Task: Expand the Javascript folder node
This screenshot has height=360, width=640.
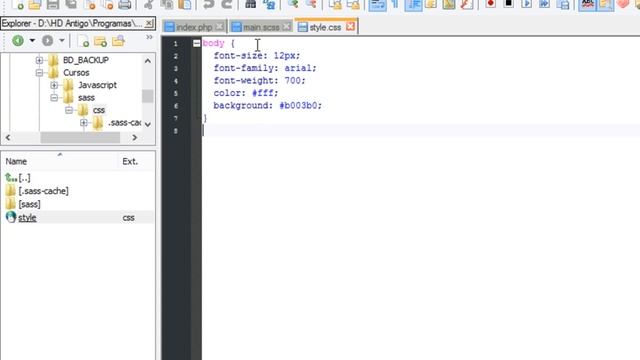Action: 54,85
